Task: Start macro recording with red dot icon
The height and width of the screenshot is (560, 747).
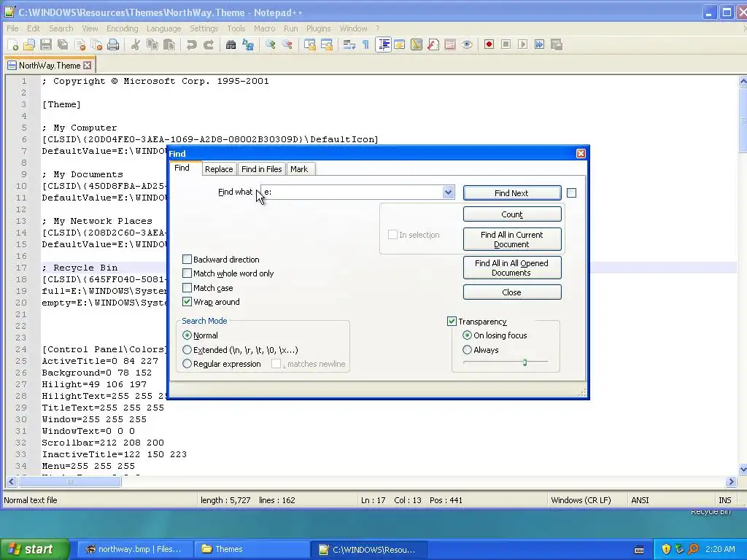Action: click(489, 44)
